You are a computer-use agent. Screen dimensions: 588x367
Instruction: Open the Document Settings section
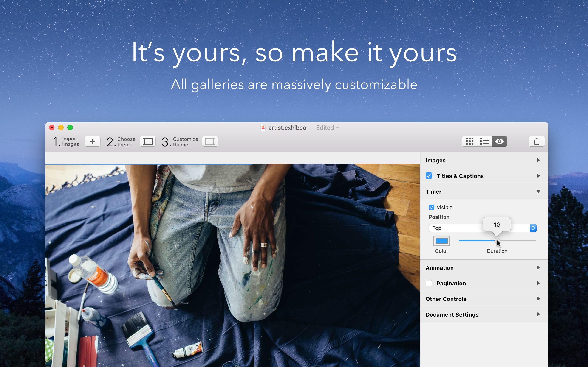484,314
